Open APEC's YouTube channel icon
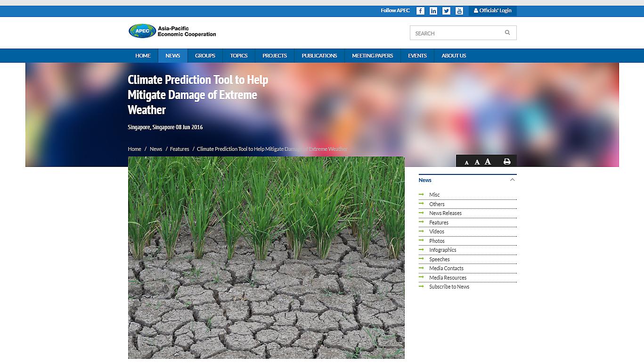 click(x=459, y=11)
